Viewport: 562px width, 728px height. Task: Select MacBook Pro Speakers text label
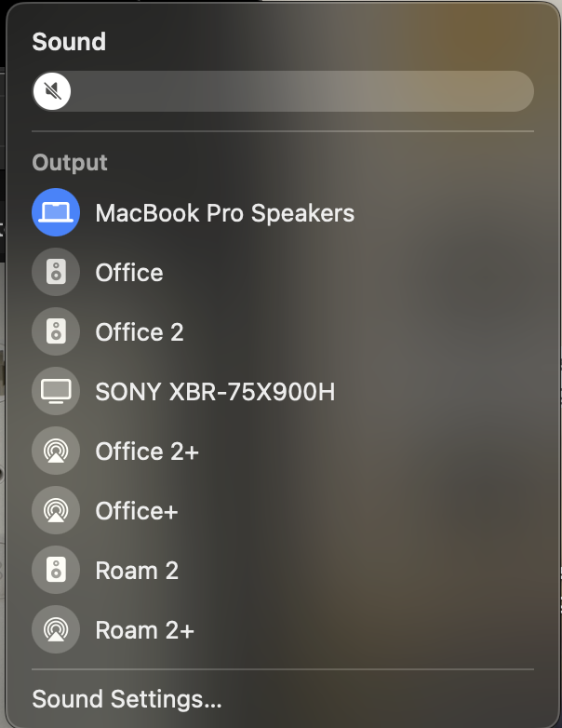point(224,213)
